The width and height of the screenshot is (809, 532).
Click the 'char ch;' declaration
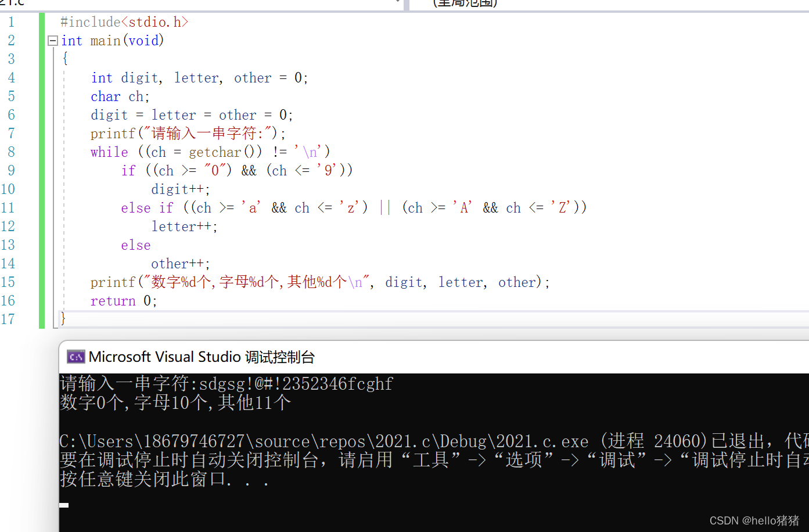pyautogui.click(x=120, y=96)
